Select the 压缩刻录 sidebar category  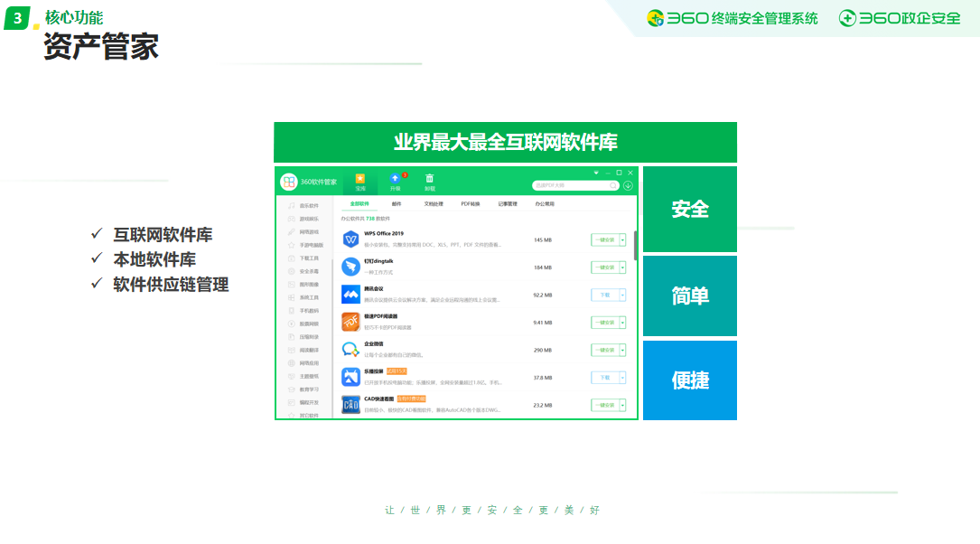(x=304, y=337)
